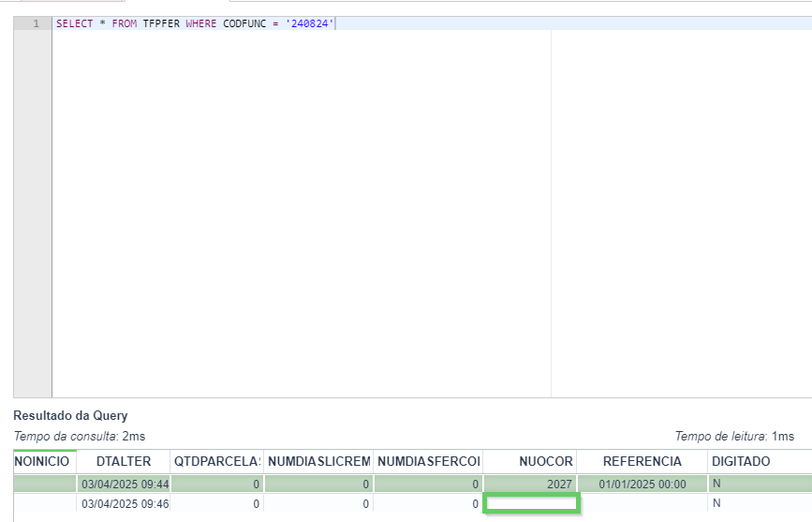
Task: Select DIGITADO cell N in 09:46 row
Action: 760,503
